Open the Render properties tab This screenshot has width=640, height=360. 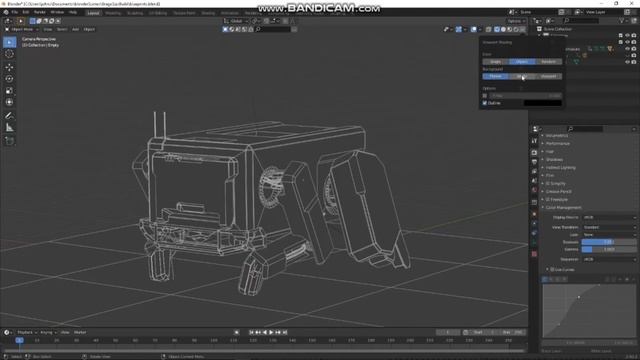534,152
